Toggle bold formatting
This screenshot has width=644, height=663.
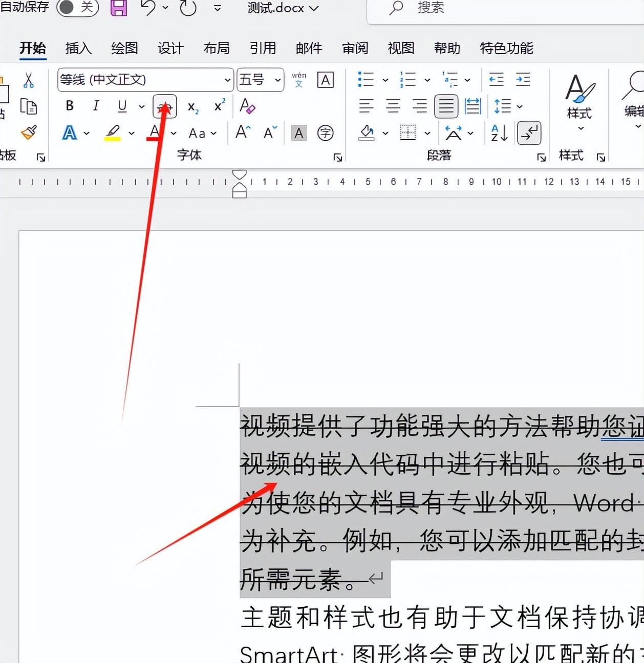pyautogui.click(x=70, y=106)
